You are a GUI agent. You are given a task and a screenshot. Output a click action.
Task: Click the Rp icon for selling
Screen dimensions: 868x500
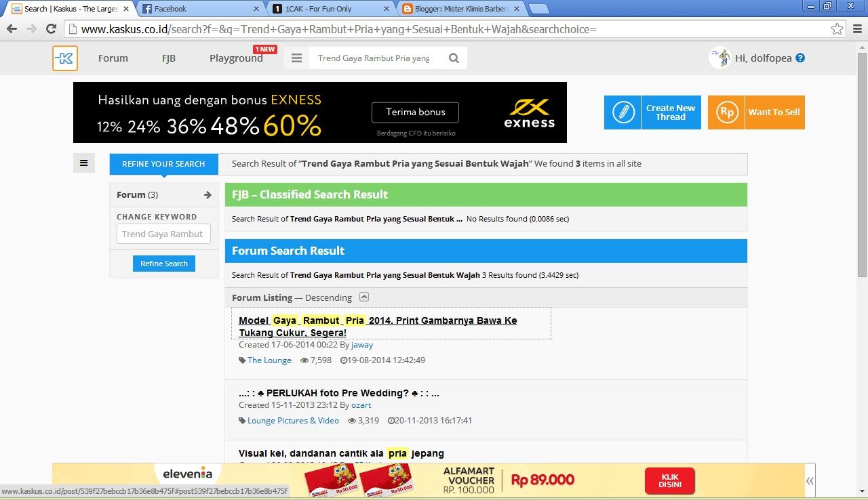[x=726, y=112]
